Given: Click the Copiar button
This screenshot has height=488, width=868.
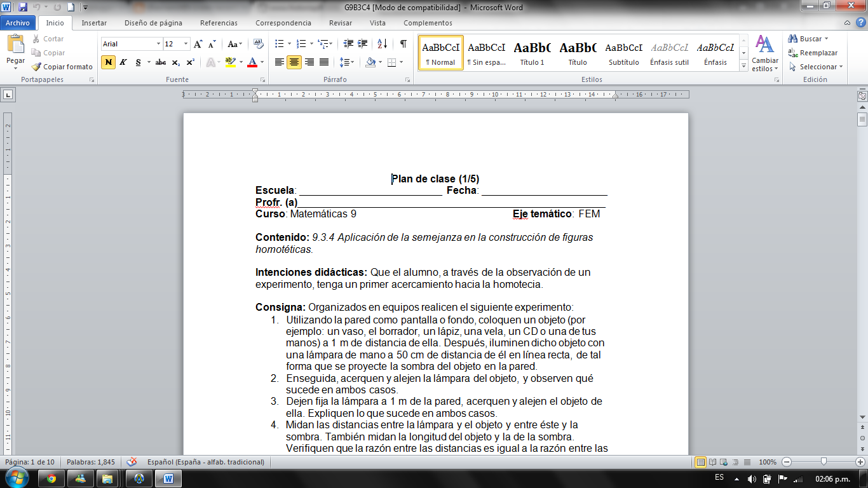Looking at the screenshot, I should click(48, 53).
